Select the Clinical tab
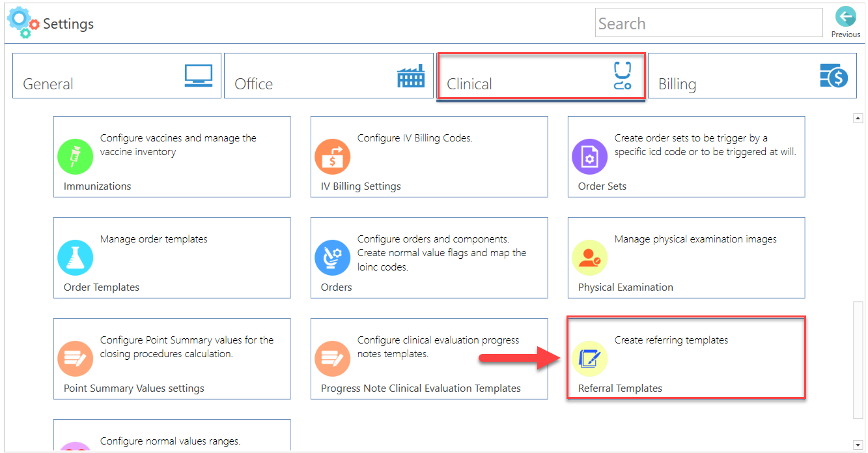The height and width of the screenshot is (453, 868). click(540, 77)
